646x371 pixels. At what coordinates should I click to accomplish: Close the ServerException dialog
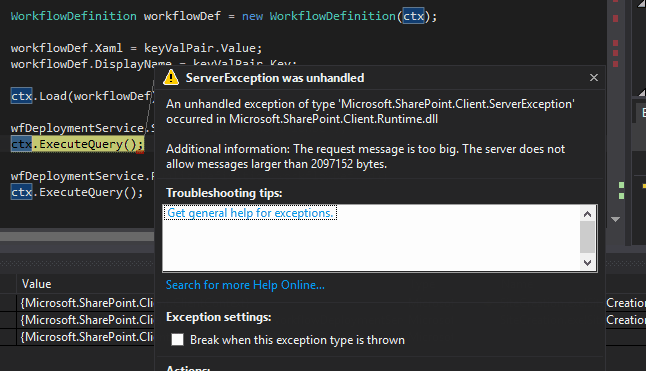pos(593,77)
